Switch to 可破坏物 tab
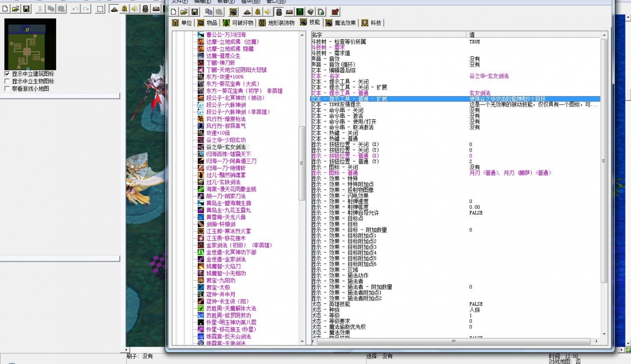This screenshot has width=631, height=364. (239, 23)
